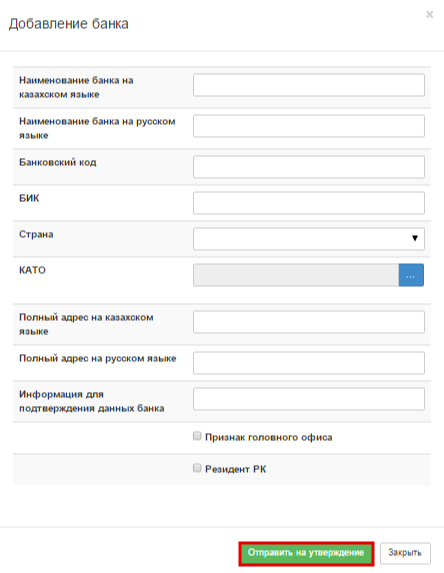Viewport: 444px width, 573px height.
Task: Click the Закрыть button
Action: pyautogui.click(x=405, y=553)
